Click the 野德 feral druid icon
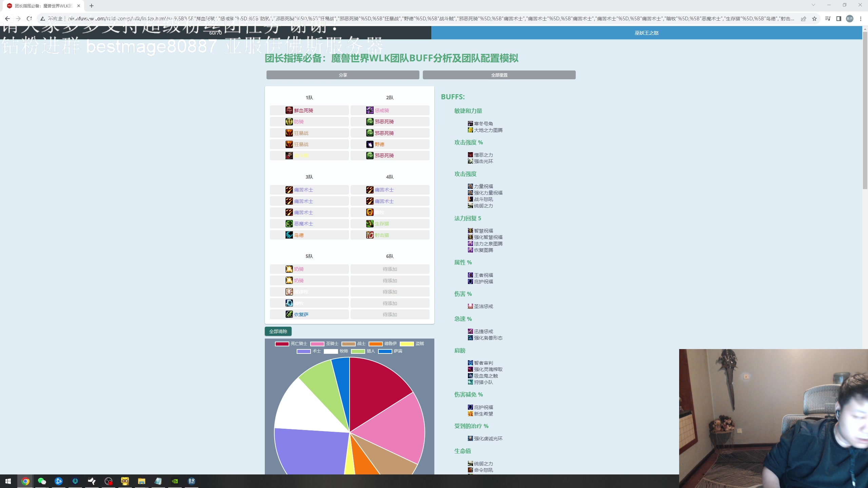Viewport: 868px width, 488px height. (x=370, y=144)
